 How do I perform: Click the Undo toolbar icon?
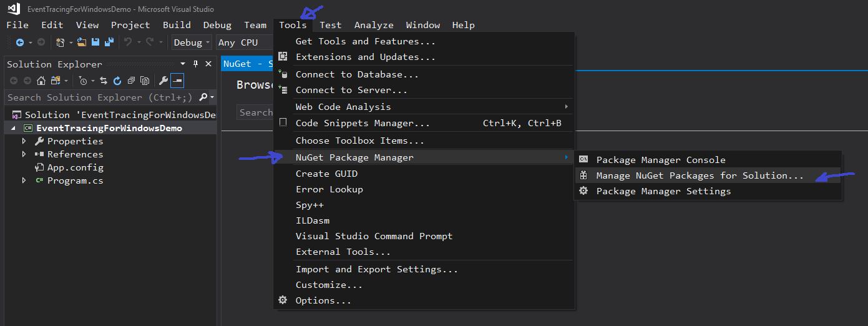tap(128, 42)
